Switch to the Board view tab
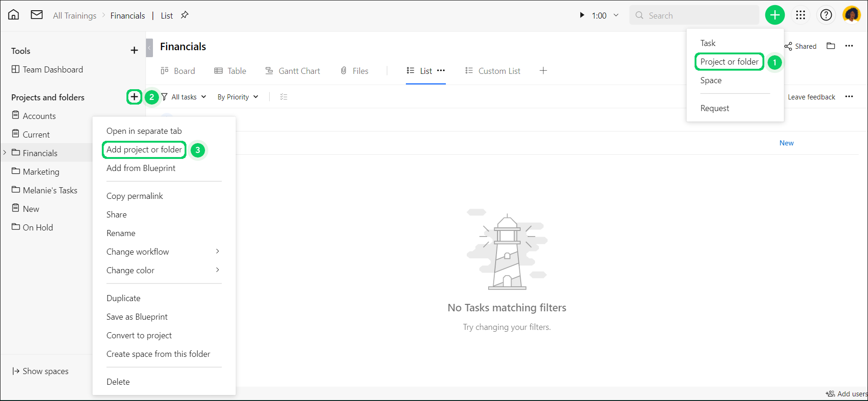 [x=178, y=71]
